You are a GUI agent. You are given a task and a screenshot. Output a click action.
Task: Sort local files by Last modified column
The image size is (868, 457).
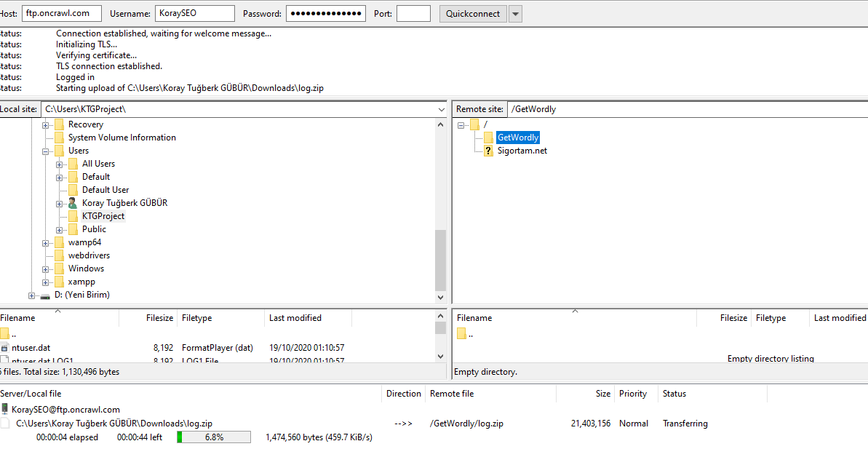pos(308,318)
